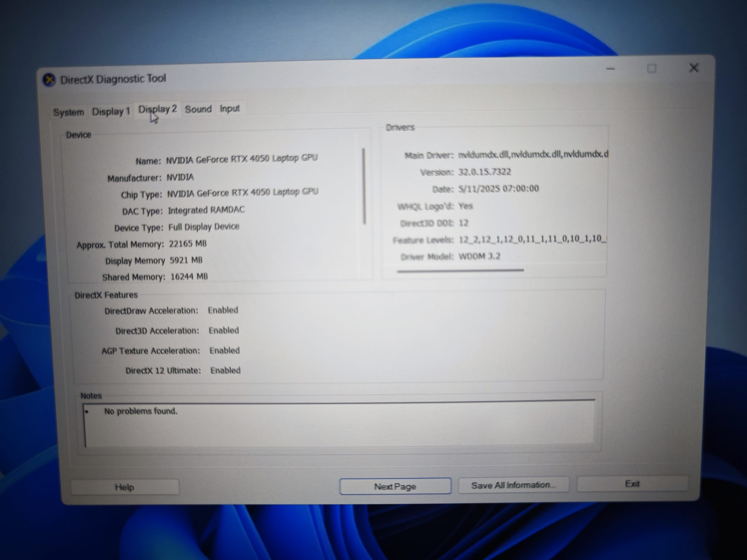Minimize the DirectX Diagnostic Tool window
The image size is (747, 560).
click(x=610, y=69)
